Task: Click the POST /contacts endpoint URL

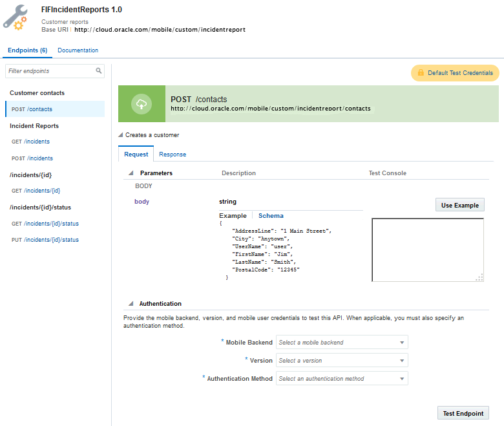Action: [x=270, y=109]
